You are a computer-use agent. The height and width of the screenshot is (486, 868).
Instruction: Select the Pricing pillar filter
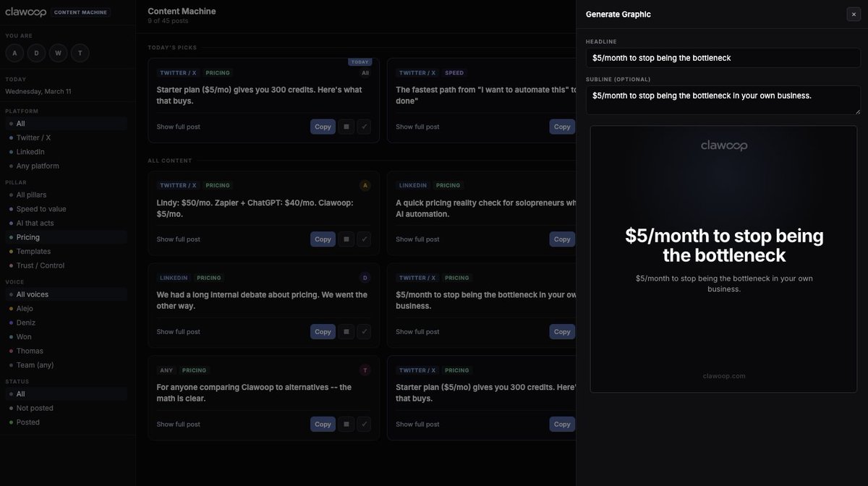(67, 237)
